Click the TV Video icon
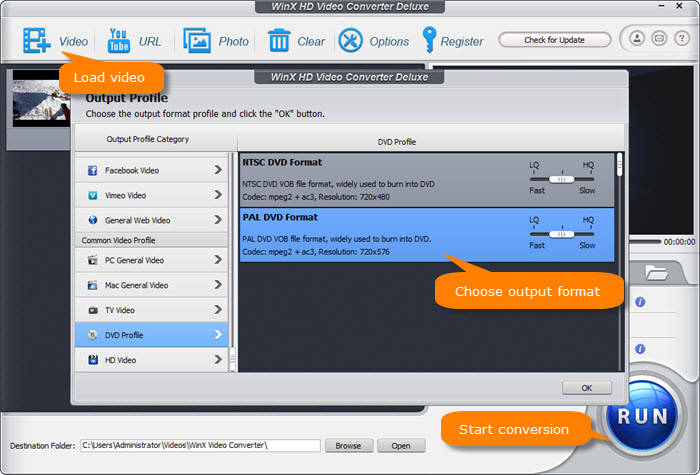Viewport: 700px width, 475px height. tap(92, 310)
